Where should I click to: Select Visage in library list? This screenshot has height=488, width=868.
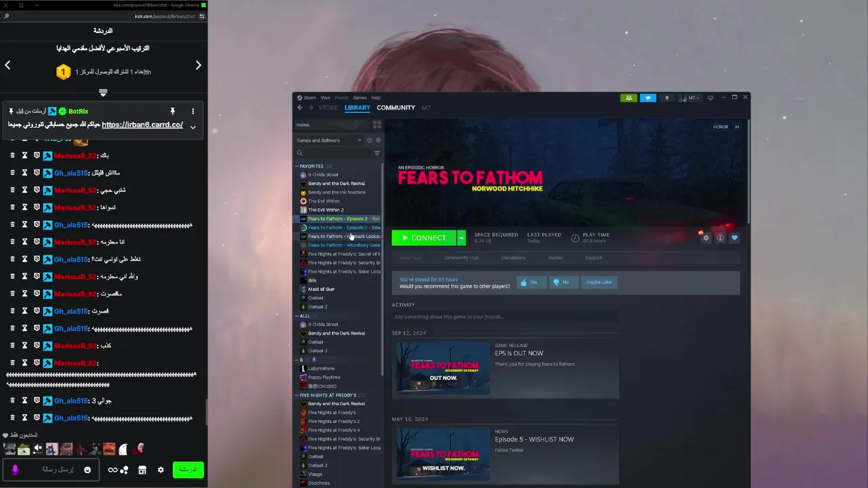pos(315,474)
